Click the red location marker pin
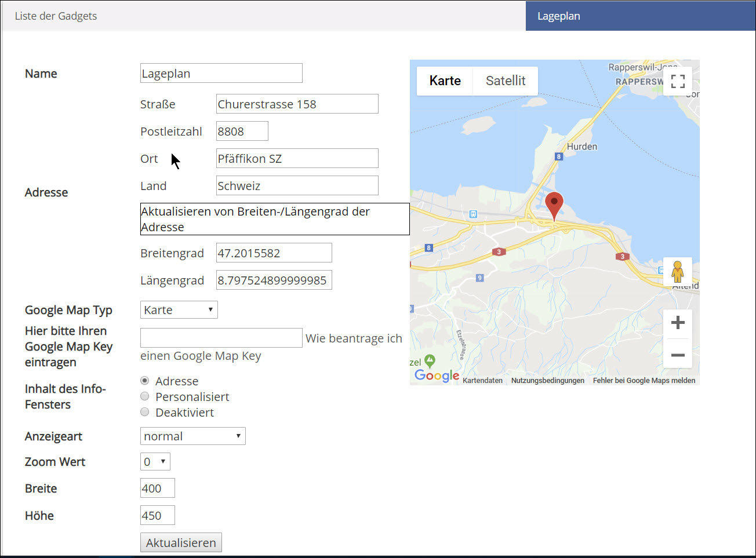Viewport: 756px width, 558px height. point(554,206)
